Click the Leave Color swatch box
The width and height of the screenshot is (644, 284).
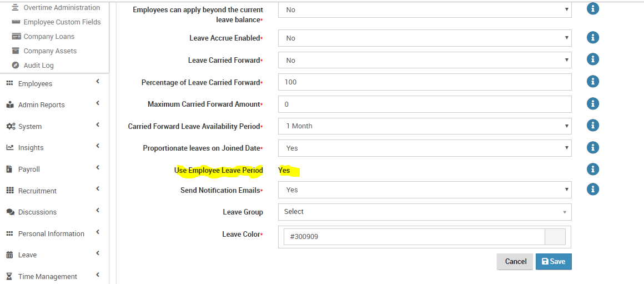[x=555, y=237]
